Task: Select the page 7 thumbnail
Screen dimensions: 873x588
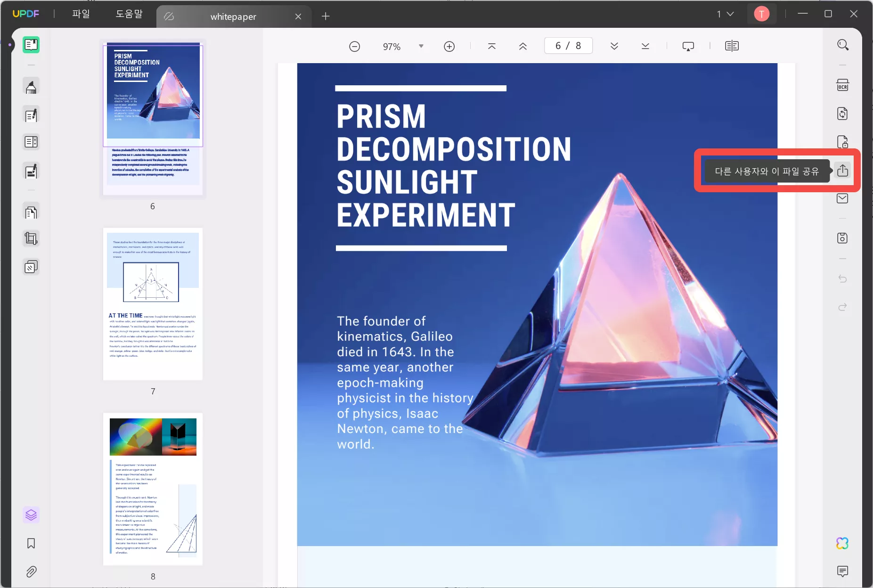Action: point(153,304)
